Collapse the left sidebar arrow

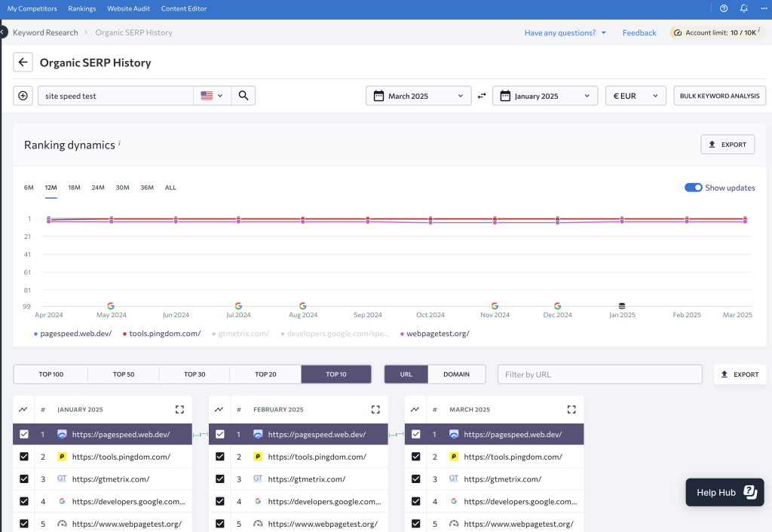click(2, 32)
